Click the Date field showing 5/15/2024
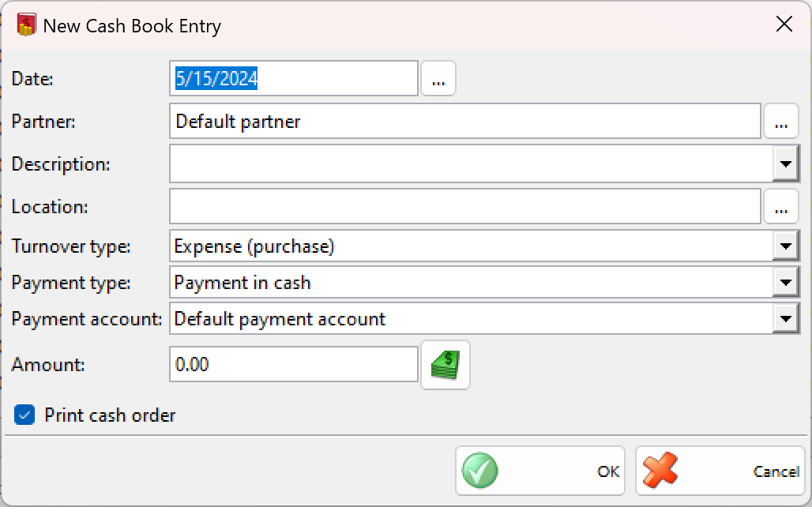 294,79
